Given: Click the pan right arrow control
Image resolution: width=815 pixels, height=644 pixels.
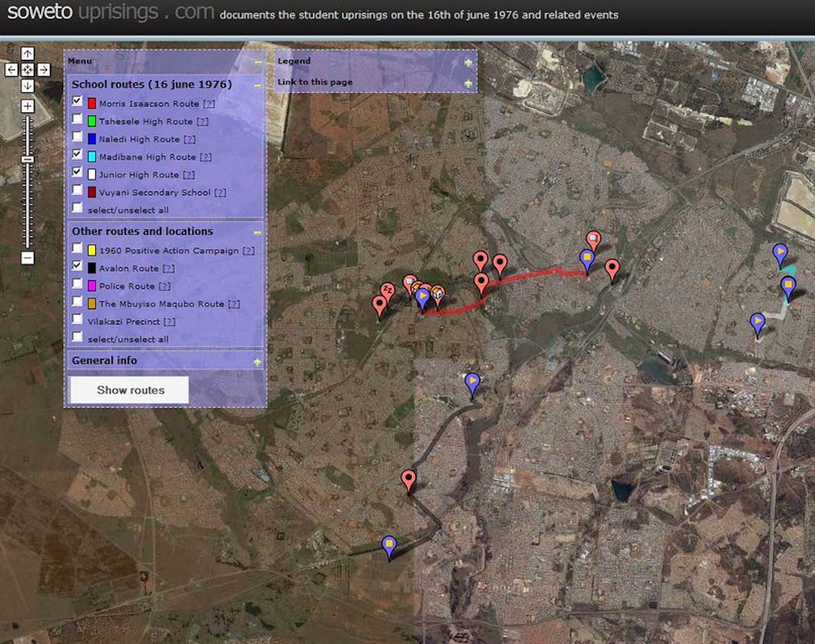Looking at the screenshot, I should coord(44,70).
